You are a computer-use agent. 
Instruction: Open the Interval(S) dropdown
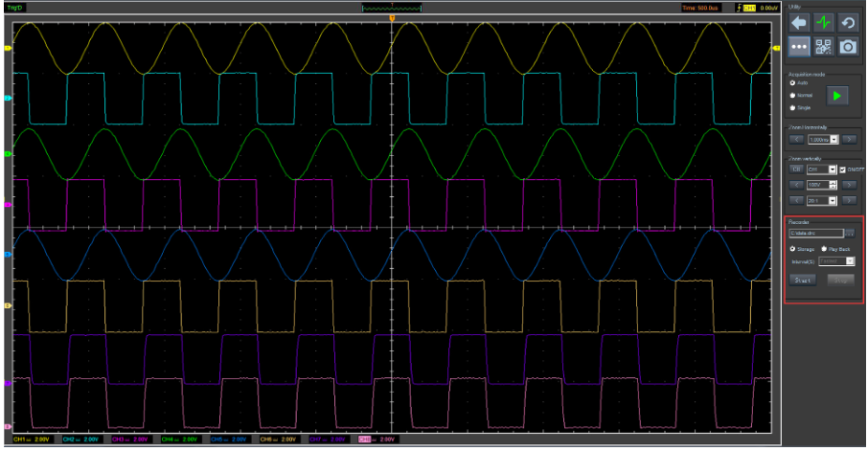coord(836,261)
